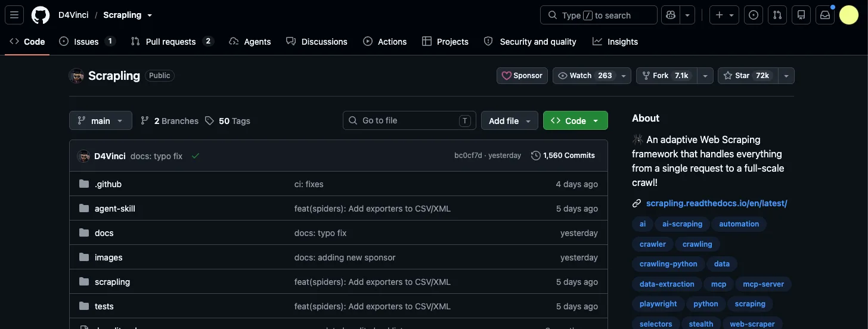Switch to the Code tab

tap(27, 42)
